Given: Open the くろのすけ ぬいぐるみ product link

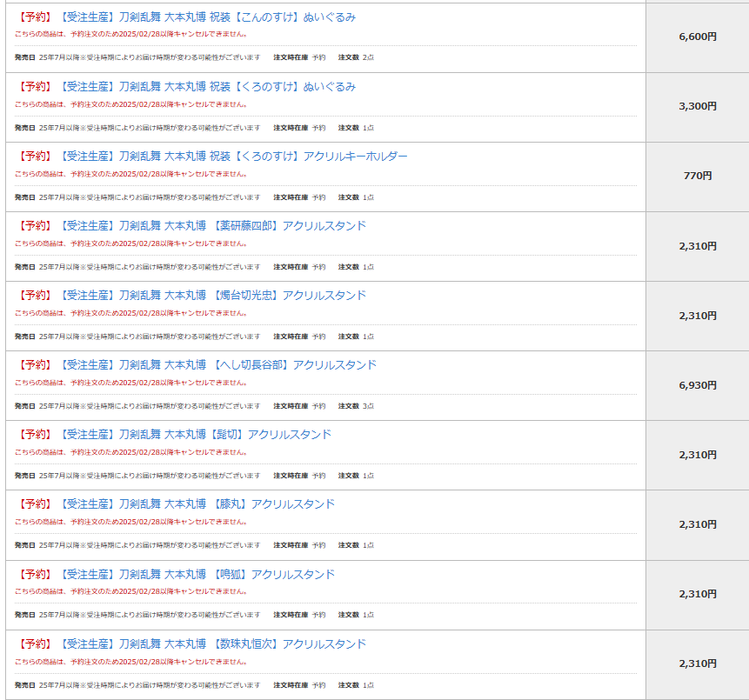Looking at the screenshot, I should [208, 87].
